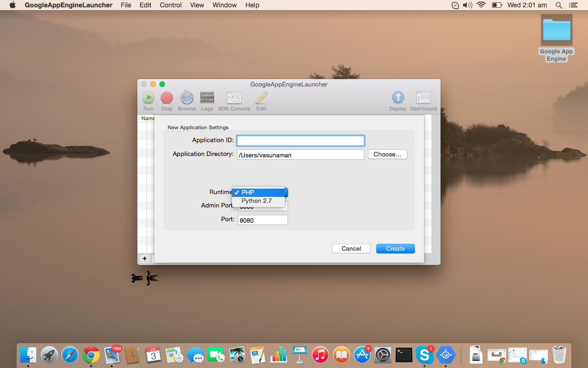Click the Port field showing 8080
Image resolution: width=588 pixels, height=368 pixels.
point(263,220)
